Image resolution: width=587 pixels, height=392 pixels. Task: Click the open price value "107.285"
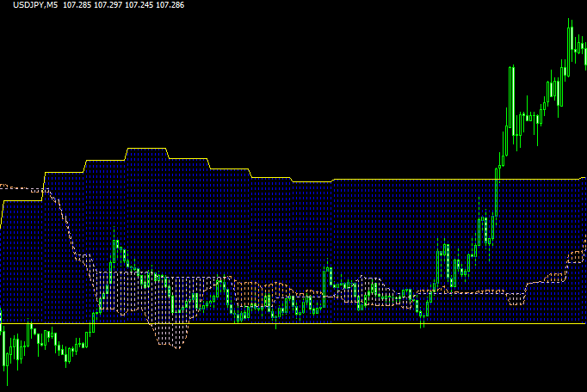(x=77, y=5)
